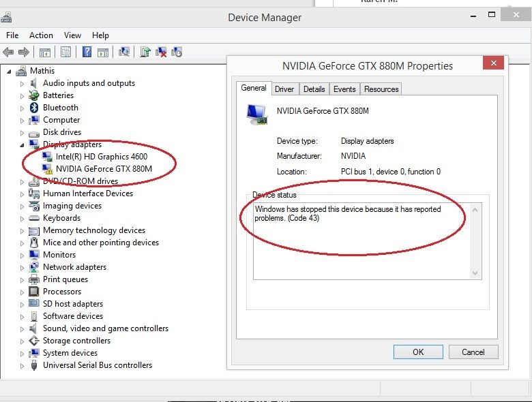532x402 pixels.
Task: Select the 'System devices' tree label
Action: coord(70,353)
